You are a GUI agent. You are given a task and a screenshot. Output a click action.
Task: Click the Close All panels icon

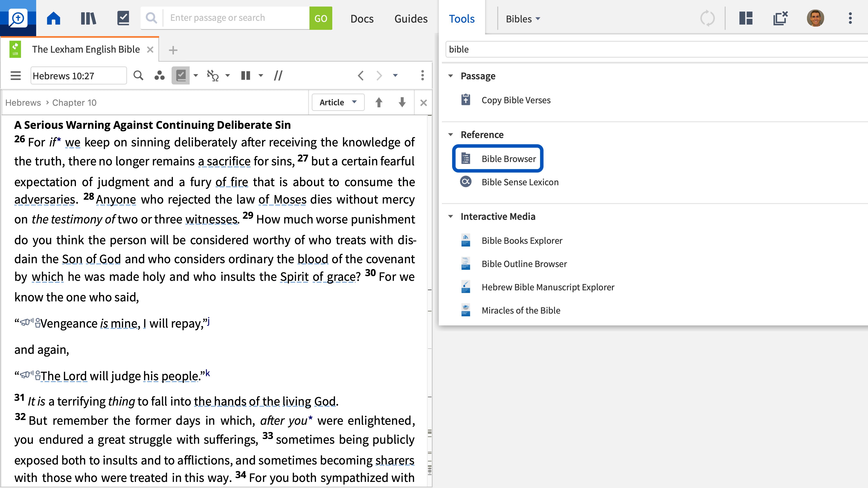click(780, 18)
